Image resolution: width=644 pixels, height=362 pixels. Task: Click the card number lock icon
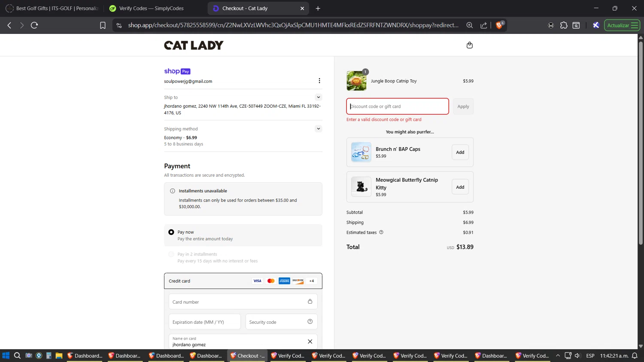click(x=310, y=302)
